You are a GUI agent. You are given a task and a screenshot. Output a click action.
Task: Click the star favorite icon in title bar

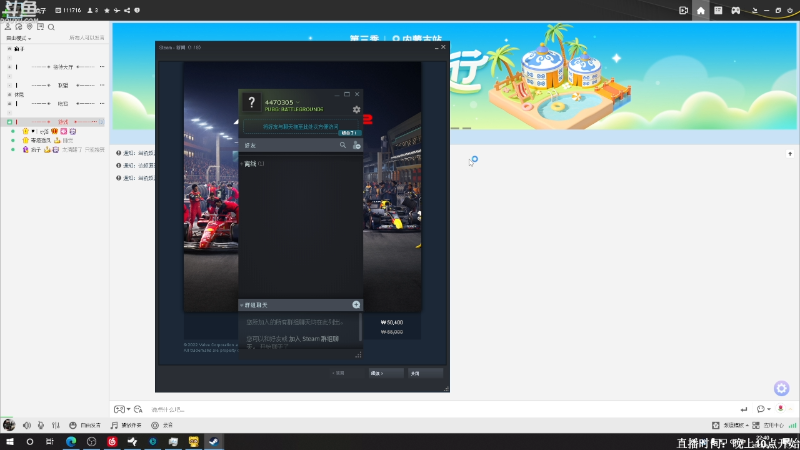(107, 10)
